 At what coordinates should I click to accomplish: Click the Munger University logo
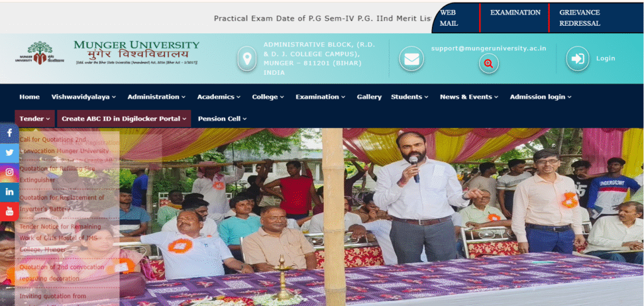pos(107,52)
